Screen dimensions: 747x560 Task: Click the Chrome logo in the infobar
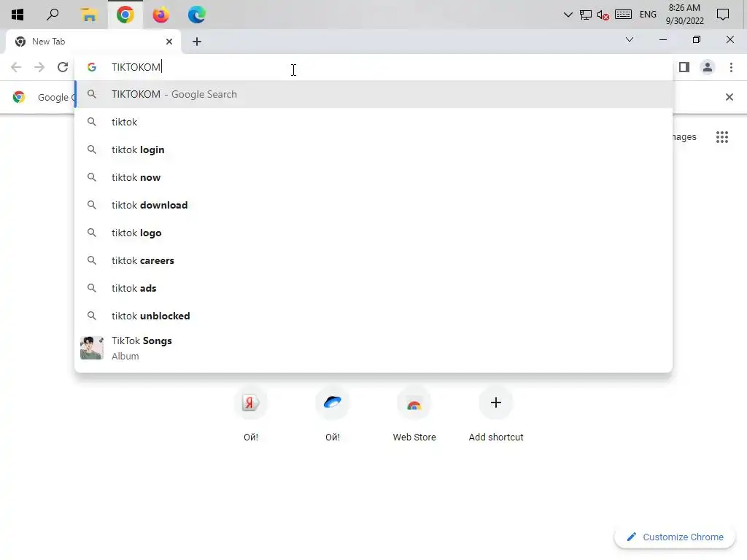[x=19, y=97]
